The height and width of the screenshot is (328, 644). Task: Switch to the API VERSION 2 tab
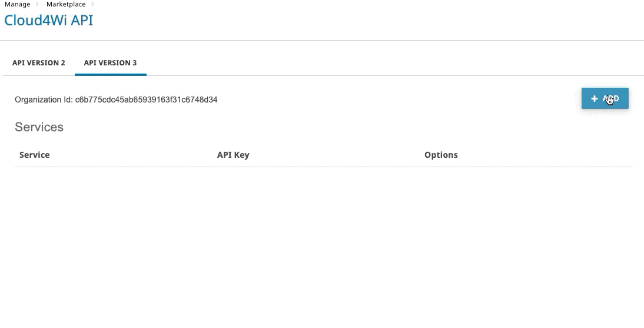point(39,63)
